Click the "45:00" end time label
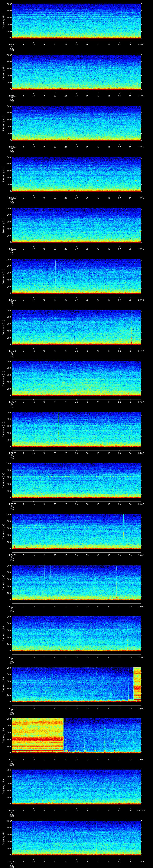 tap(141, 44)
